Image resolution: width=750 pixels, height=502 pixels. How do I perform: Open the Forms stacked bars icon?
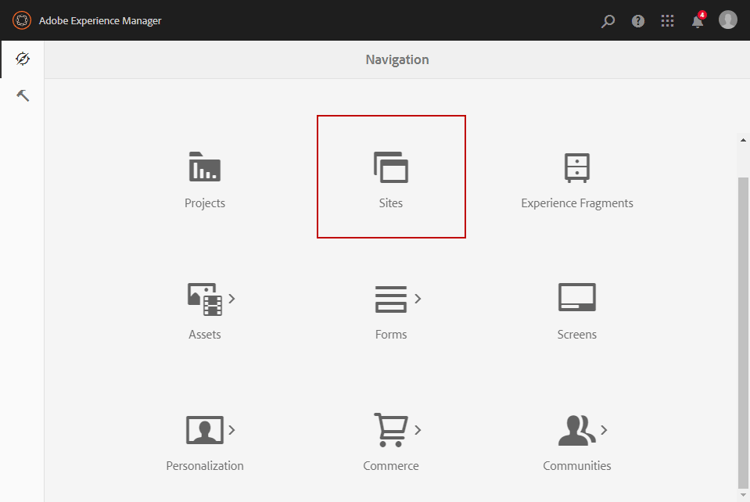[391, 299]
